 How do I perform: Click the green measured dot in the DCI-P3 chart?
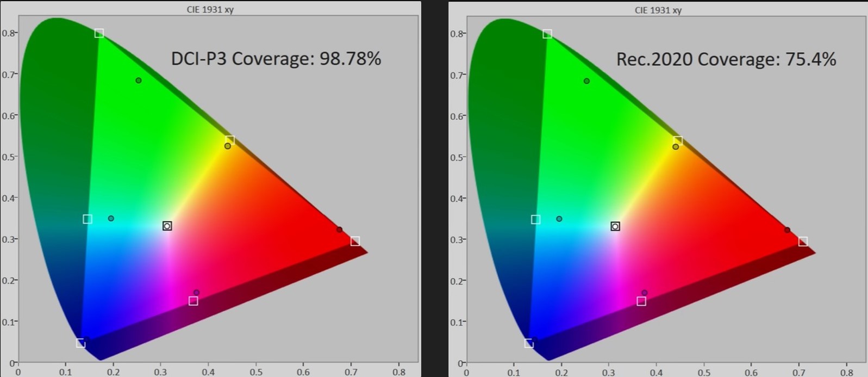[139, 81]
